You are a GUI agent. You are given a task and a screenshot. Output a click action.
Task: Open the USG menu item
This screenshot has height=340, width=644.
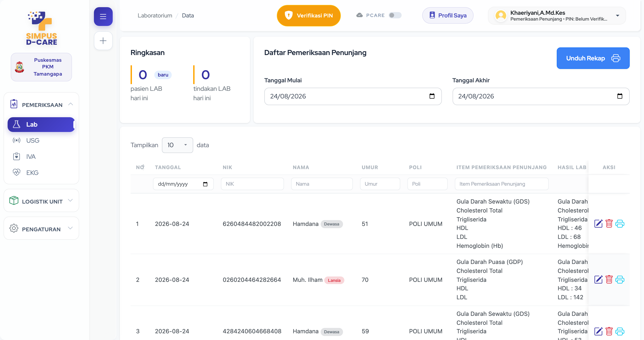coord(33,140)
